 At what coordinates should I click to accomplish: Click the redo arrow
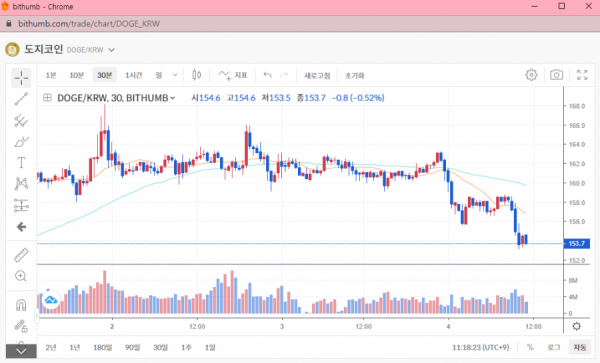click(x=284, y=75)
